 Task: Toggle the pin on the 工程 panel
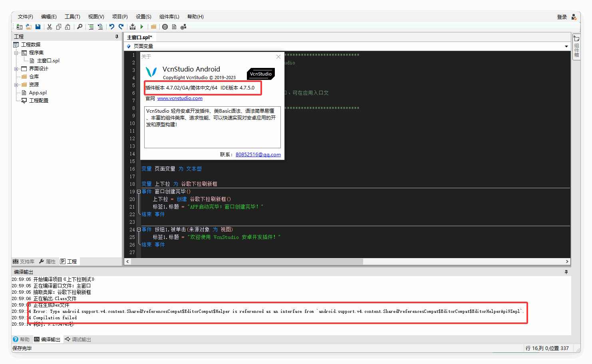point(117,37)
